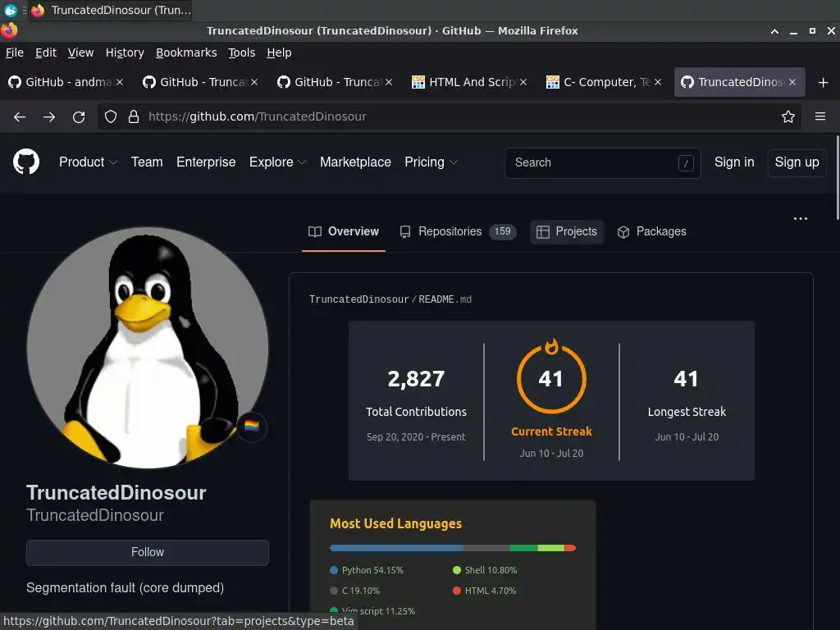The width and height of the screenshot is (840, 630).
Task: Open the View menu
Action: [80, 52]
